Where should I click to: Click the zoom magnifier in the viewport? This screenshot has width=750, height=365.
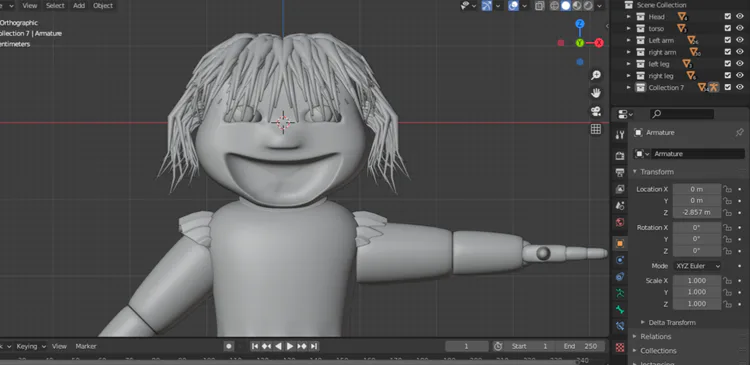[x=596, y=75]
